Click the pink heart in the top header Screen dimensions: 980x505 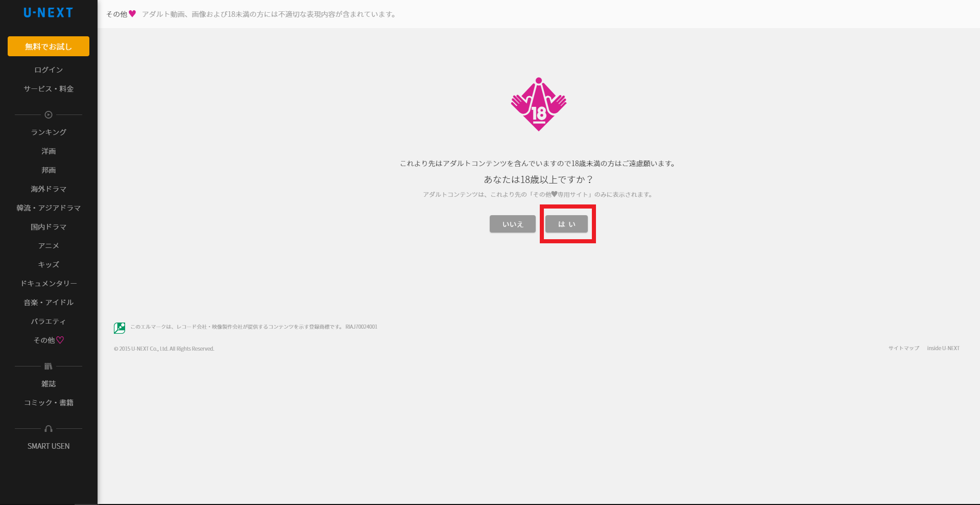tap(132, 14)
